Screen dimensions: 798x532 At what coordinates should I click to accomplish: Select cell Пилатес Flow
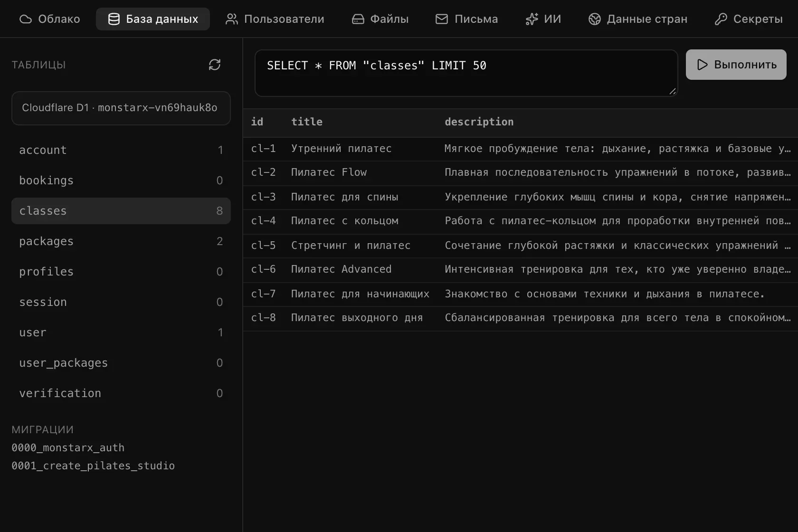click(329, 172)
